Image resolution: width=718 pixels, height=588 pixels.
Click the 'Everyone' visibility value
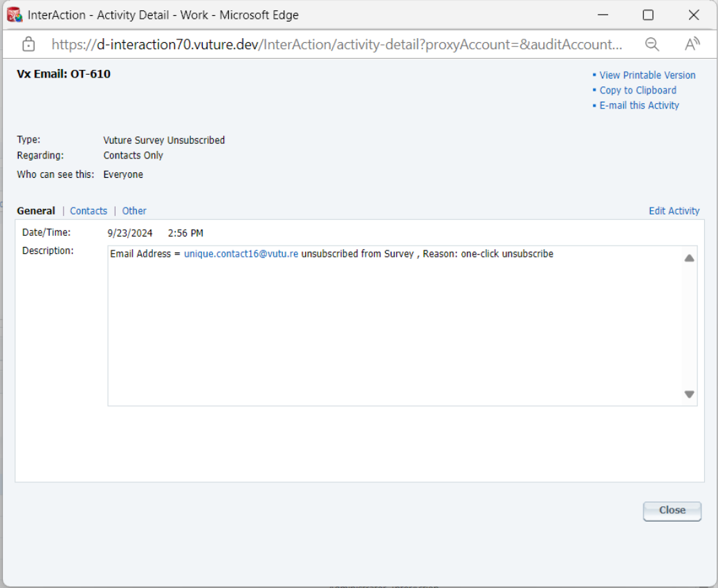[123, 174]
